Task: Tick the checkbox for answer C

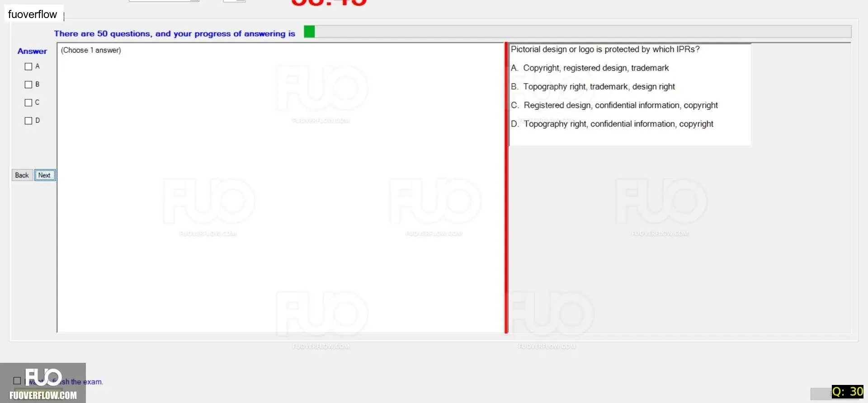Action: coord(28,103)
